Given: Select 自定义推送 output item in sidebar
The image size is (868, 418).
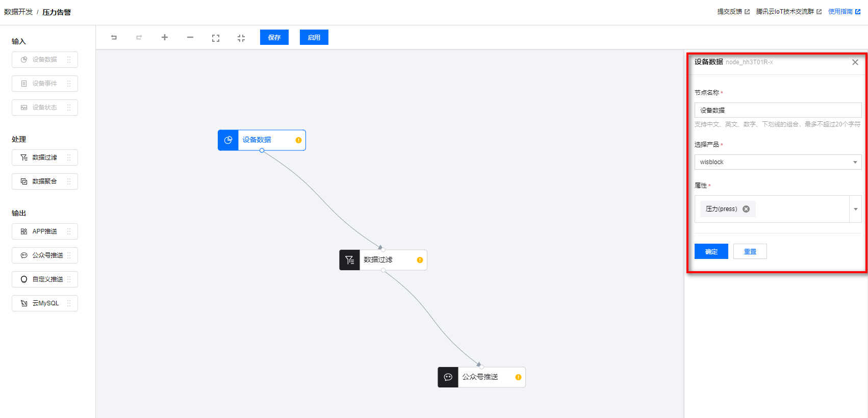Looking at the screenshot, I should click(45, 279).
